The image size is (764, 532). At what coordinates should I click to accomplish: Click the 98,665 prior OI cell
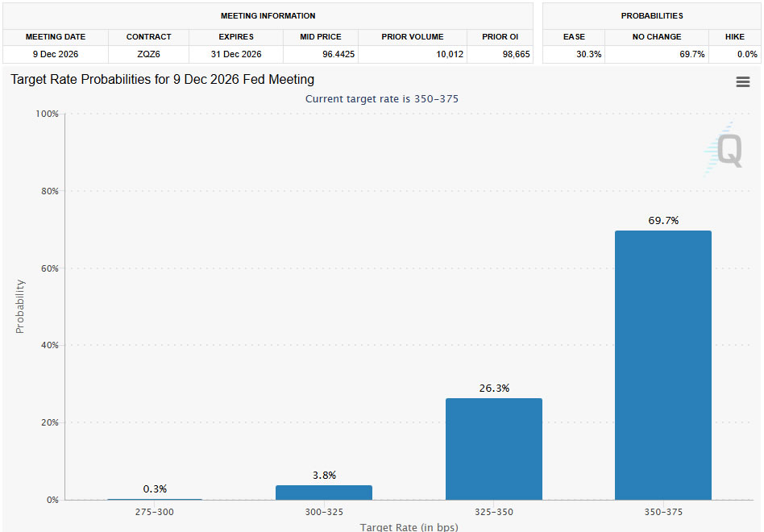click(x=500, y=54)
